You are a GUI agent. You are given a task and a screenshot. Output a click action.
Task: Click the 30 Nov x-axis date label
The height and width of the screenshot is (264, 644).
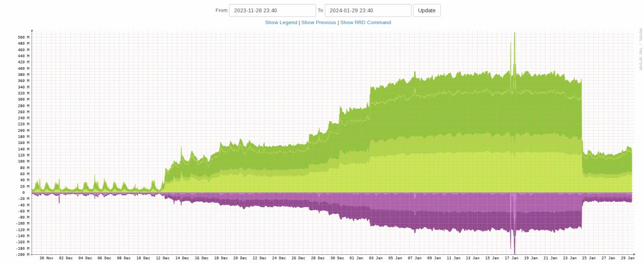pos(46,258)
